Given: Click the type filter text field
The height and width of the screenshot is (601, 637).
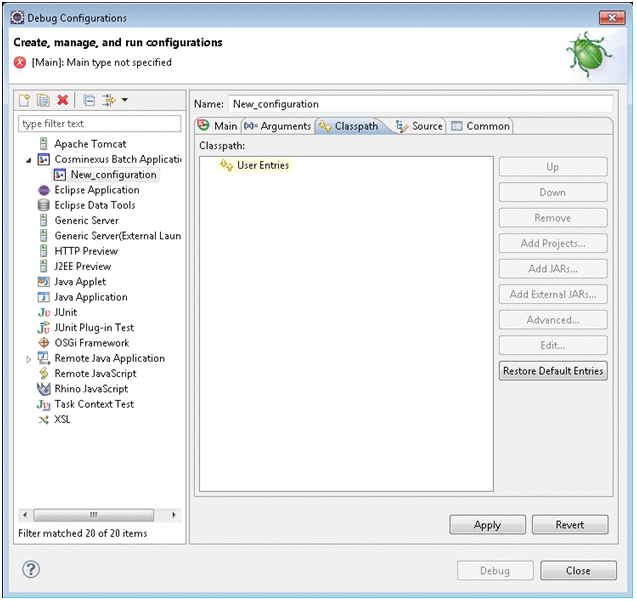Looking at the screenshot, I should click(100, 124).
